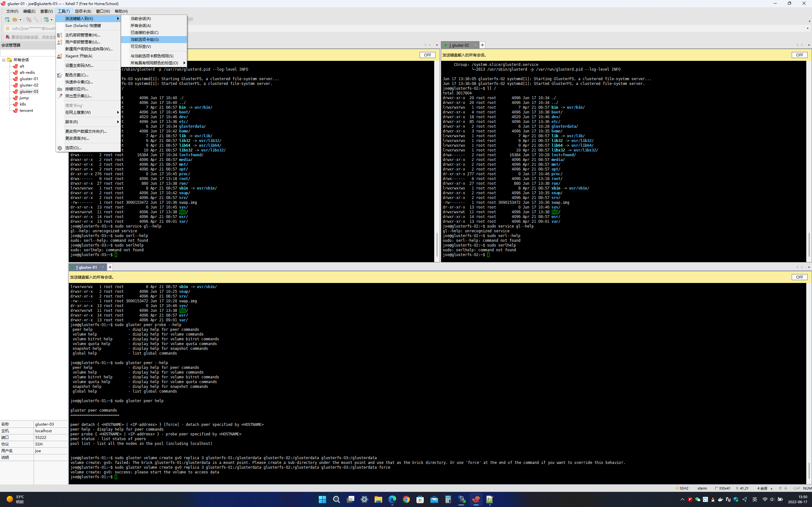Click the Open Session folder icon
Image resolution: width=812 pixels, height=507 pixels.
click(x=15, y=20)
